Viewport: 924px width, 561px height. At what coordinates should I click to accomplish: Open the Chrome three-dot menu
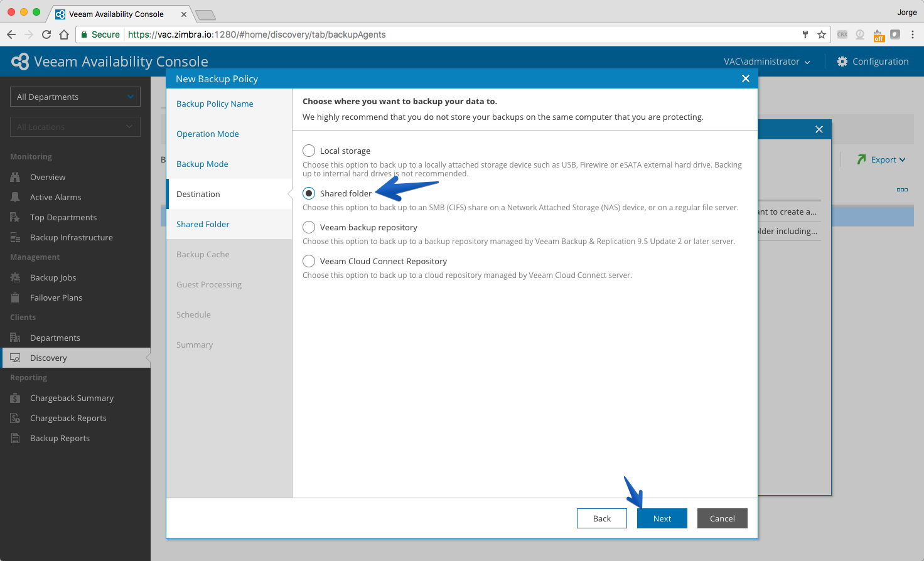pyautogui.click(x=913, y=35)
